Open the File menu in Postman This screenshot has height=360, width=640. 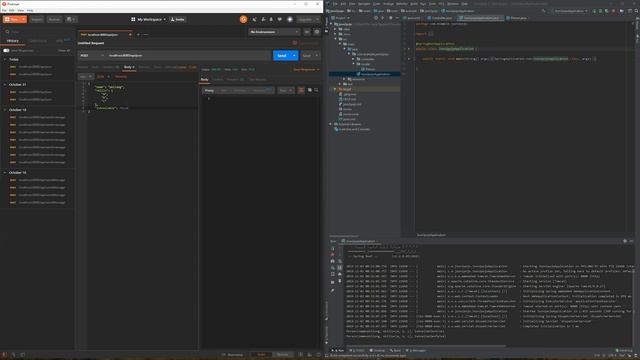point(4,10)
